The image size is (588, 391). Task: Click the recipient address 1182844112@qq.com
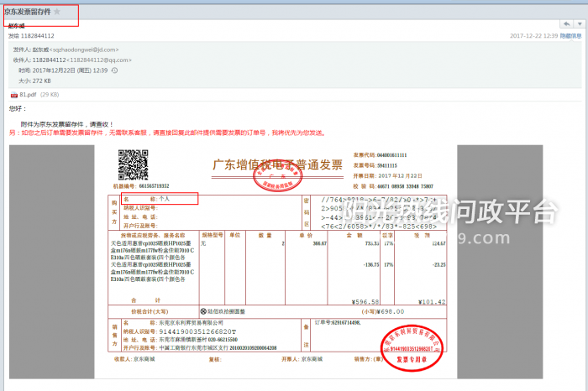click(x=99, y=60)
